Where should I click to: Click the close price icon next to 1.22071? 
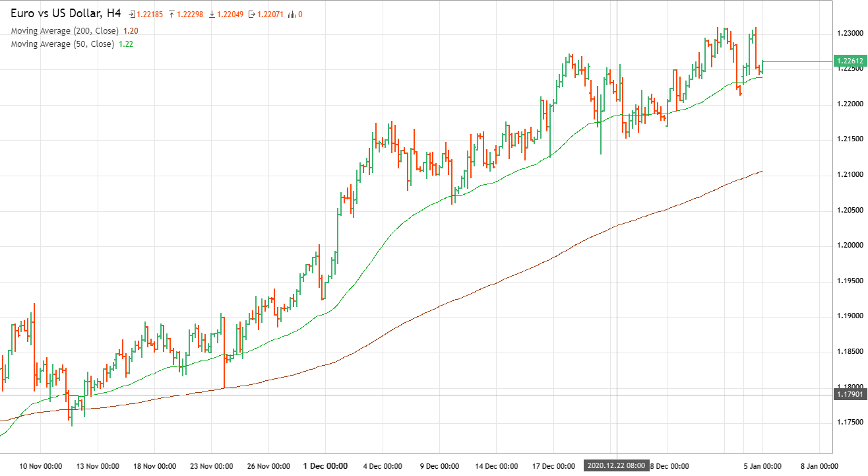click(x=252, y=14)
